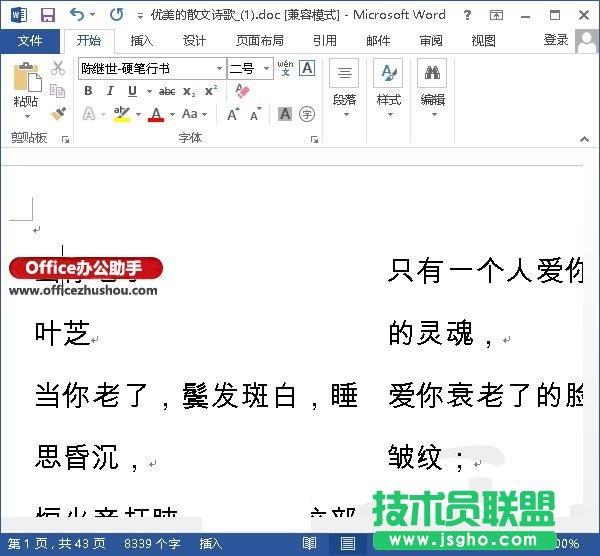Switch to Print Layout view icon
Image resolution: width=600 pixels, height=556 pixels.
348,543
